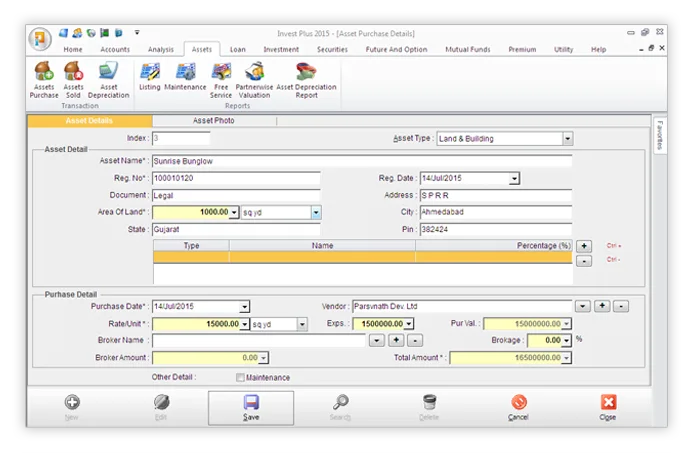Image resolution: width=687 pixels, height=453 pixels.
Task: Click the Pin field containing 382424
Action: pos(496,230)
